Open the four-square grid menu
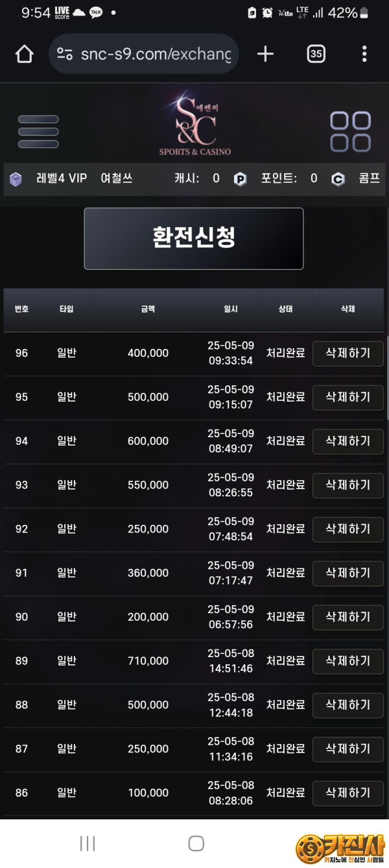 tap(350, 132)
